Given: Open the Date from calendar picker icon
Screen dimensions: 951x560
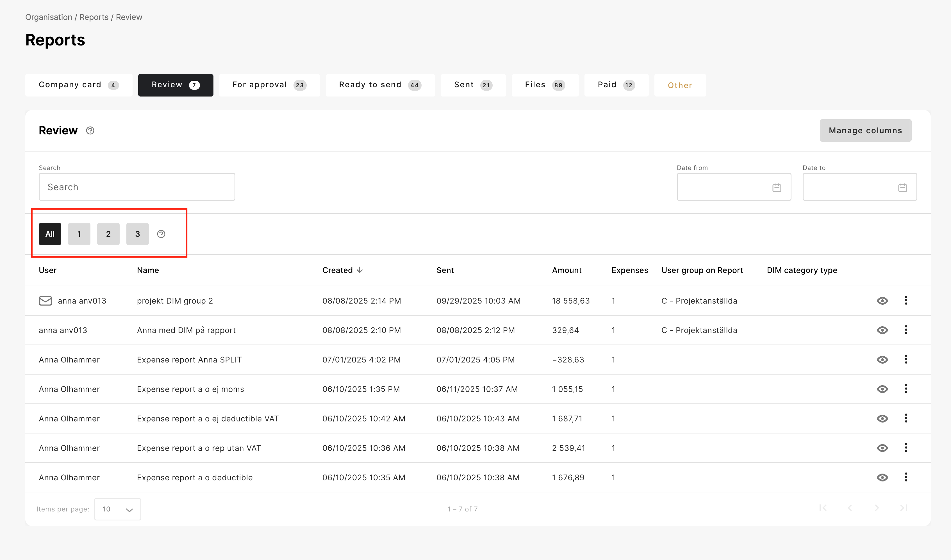Looking at the screenshot, I should tap(777, 187).
